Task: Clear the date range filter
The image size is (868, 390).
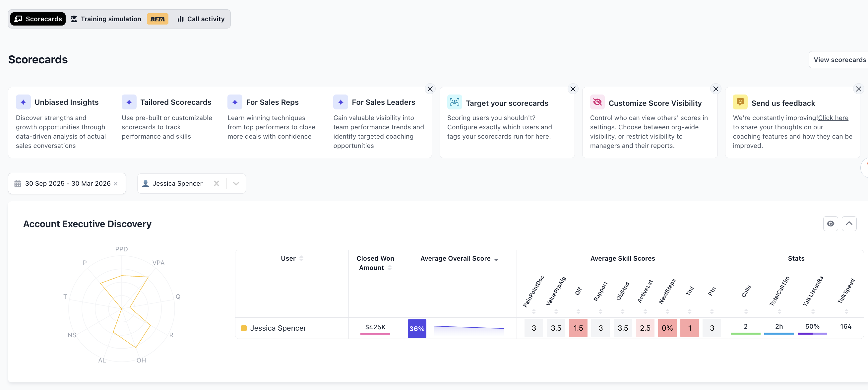Action: [116, 184]
